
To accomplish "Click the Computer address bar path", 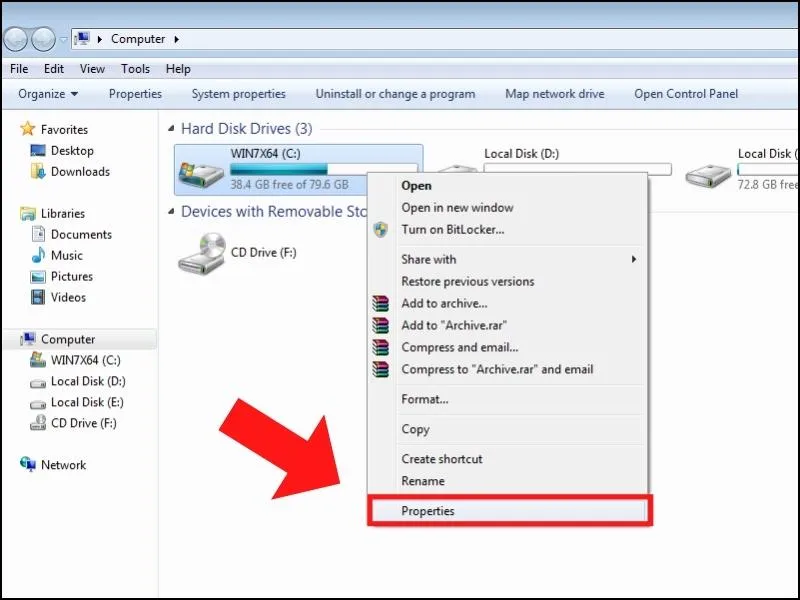I will [138, 39].
